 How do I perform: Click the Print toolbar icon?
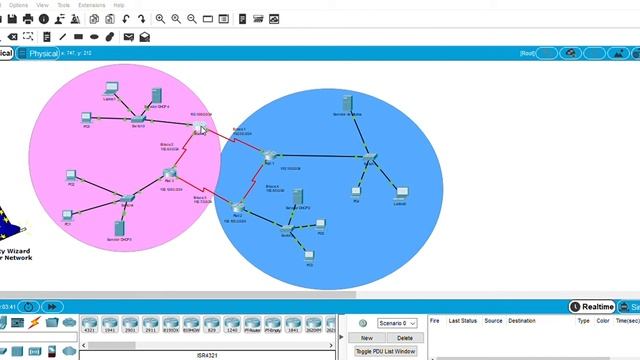coord(28,19)
